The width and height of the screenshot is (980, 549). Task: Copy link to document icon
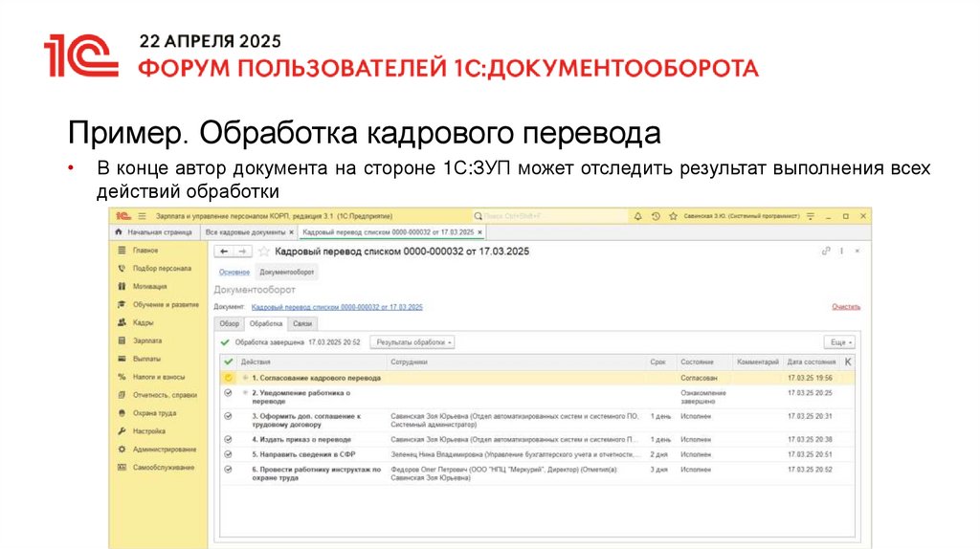[826, 252]
